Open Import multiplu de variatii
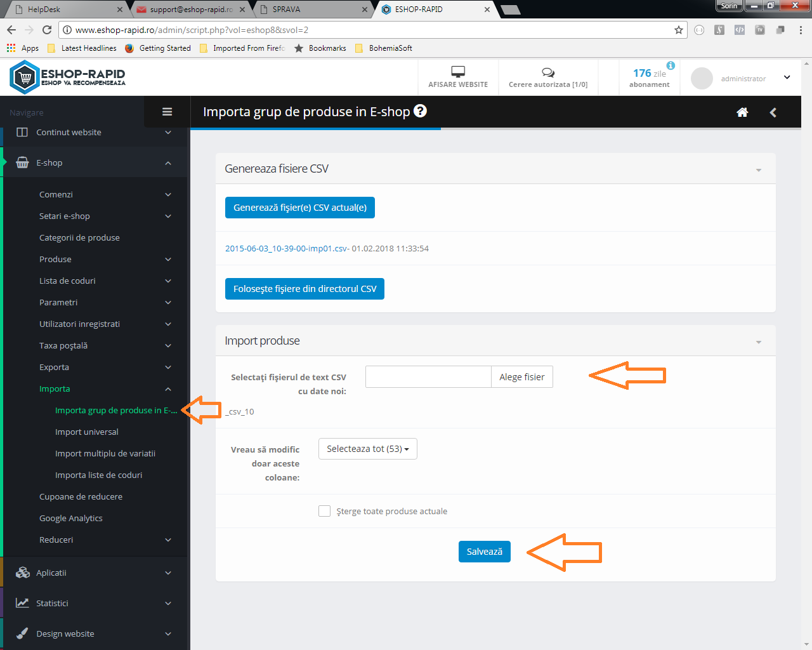 click(x=105, y=453)
